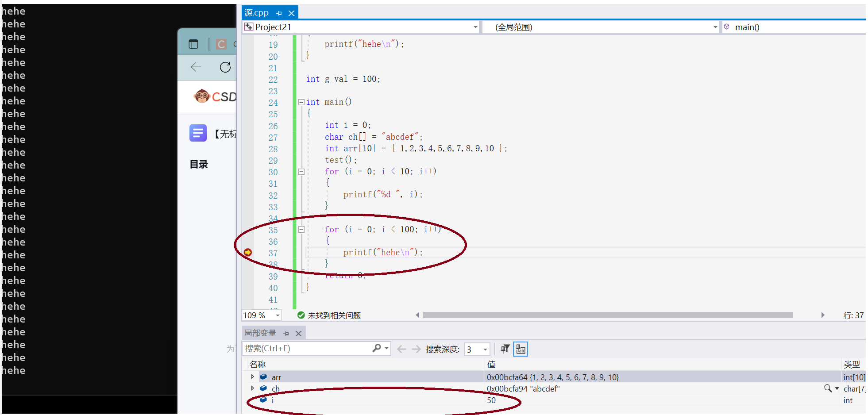Click code line int g_val = 100;
The image size is (868, 415).
click(x=343, y=79)
